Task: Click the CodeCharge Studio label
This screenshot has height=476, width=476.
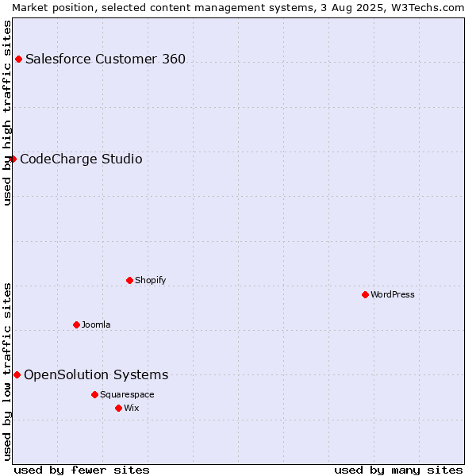Action: coord(81,159)
